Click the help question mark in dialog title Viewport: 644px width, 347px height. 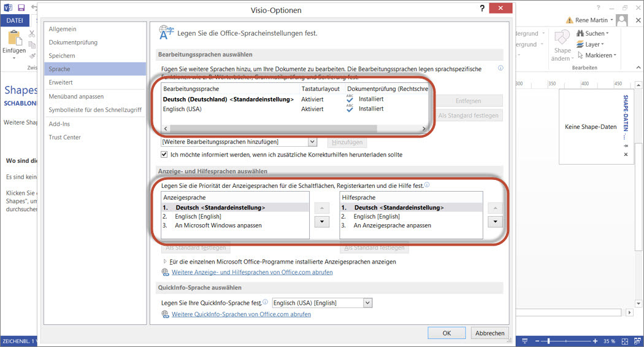(x=481, y=8)
